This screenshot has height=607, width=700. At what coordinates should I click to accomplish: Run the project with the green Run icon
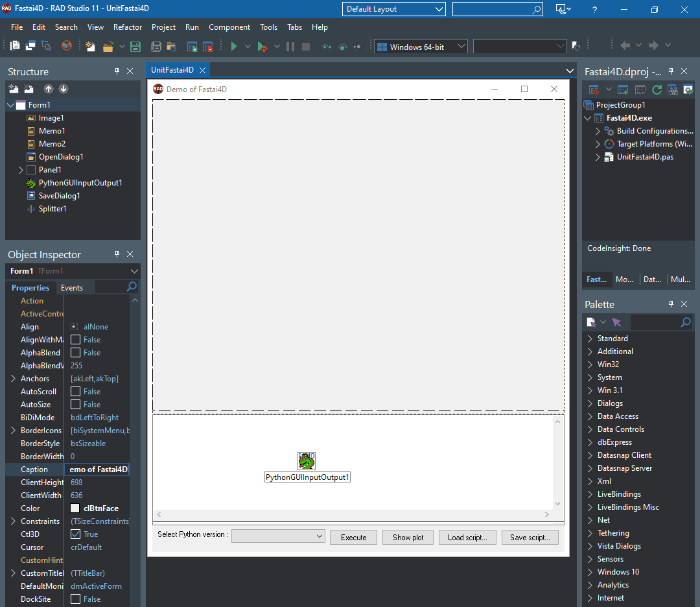coord(233,46)
